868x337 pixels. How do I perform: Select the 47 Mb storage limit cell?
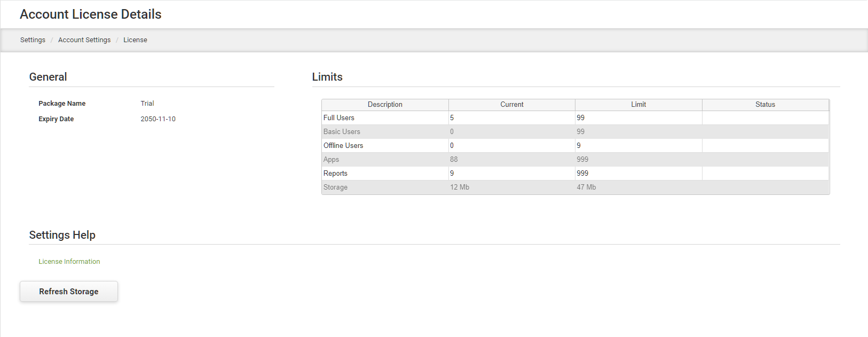(x=586, y=187)
